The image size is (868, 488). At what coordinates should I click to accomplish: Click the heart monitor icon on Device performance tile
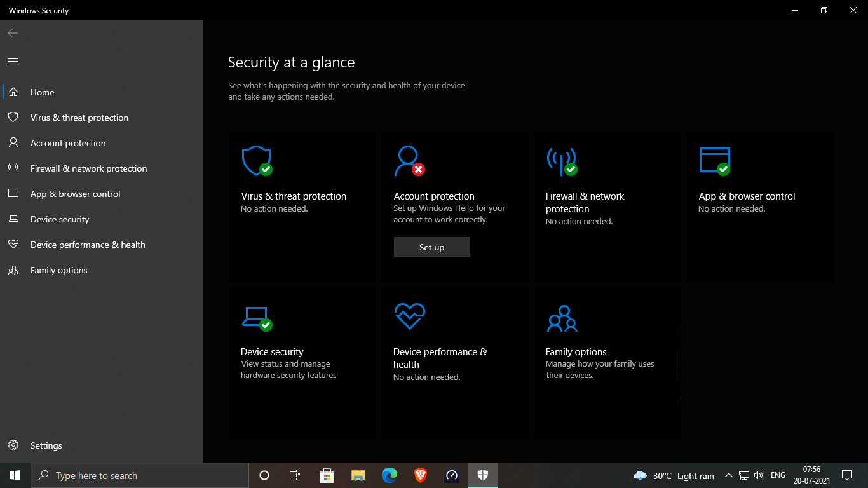coord(409,316)
